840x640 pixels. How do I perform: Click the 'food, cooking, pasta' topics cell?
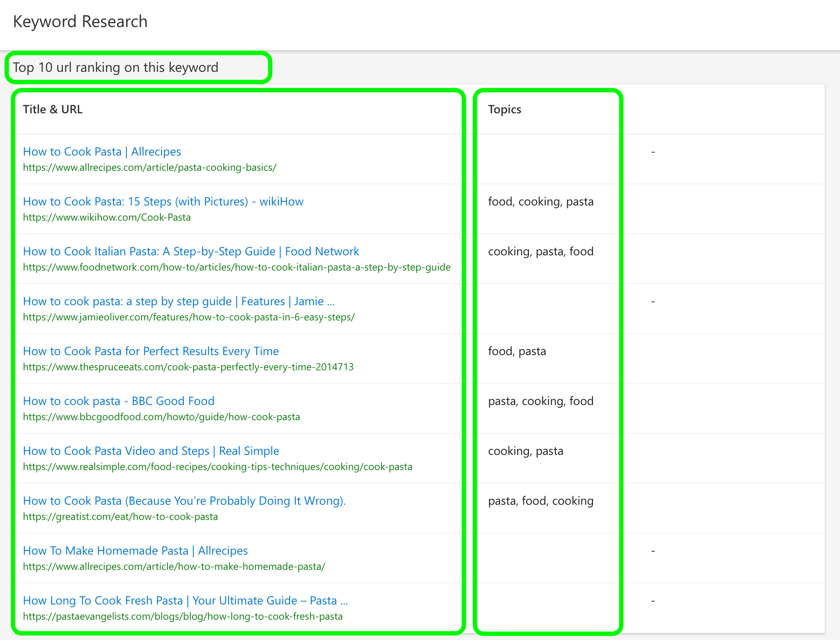[541, 201]
